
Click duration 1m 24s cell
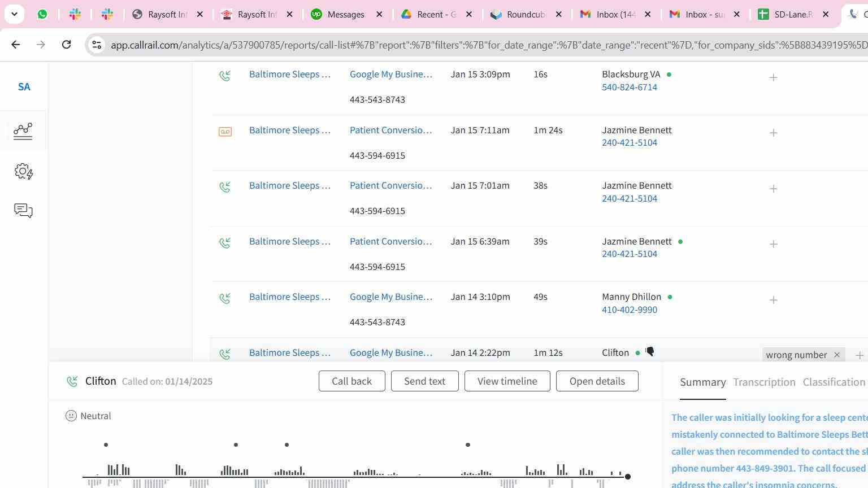[548, 130]
